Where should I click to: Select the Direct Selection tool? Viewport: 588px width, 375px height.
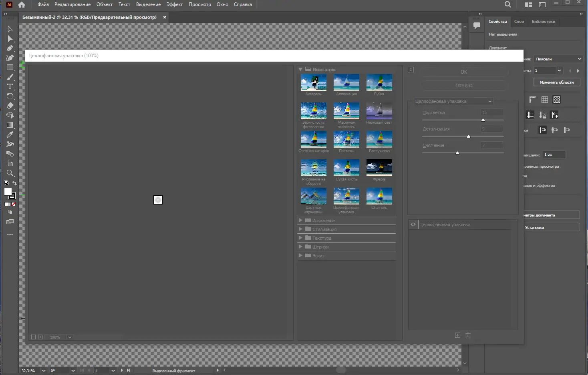click(x=10, y=39)
